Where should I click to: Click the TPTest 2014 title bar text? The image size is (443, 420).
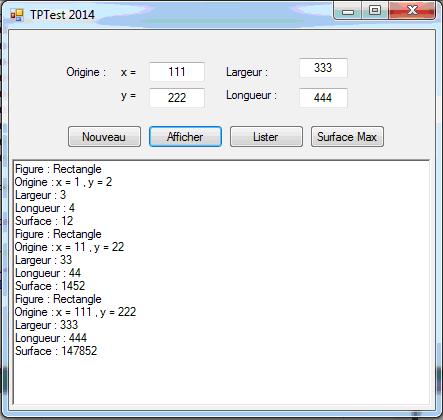tap(62, 15)
